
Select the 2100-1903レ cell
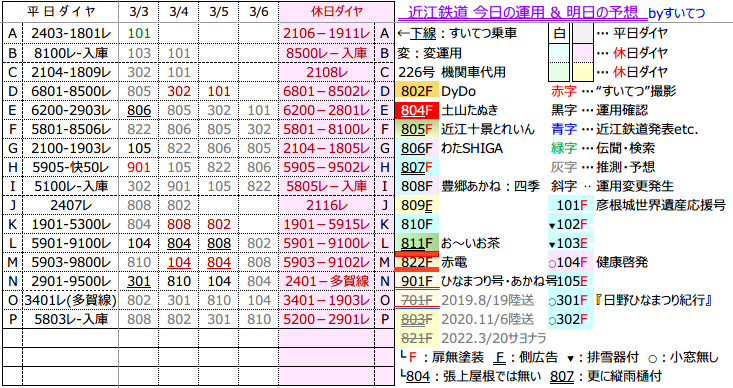click(x=71, y=148)
